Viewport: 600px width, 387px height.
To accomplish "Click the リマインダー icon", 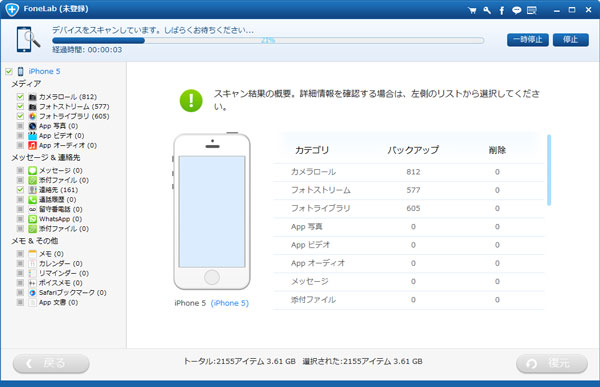I will coord(33,273).
